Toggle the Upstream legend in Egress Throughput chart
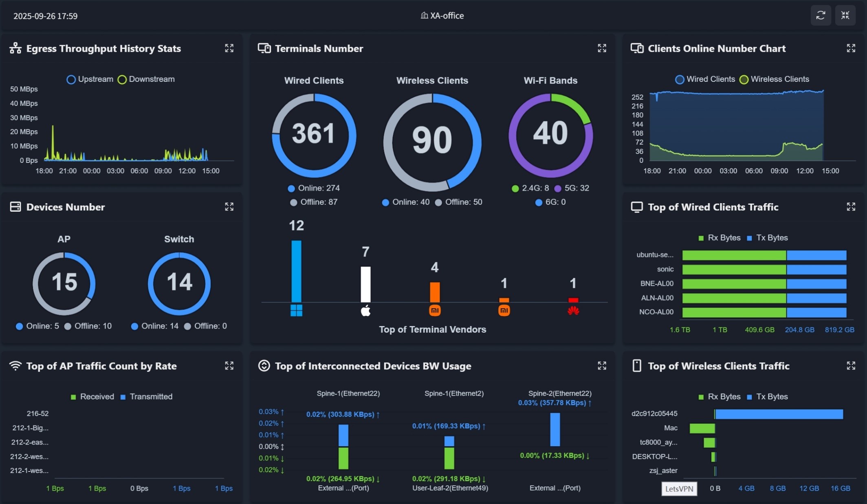867x504 pixels. (x=90, y=79)
